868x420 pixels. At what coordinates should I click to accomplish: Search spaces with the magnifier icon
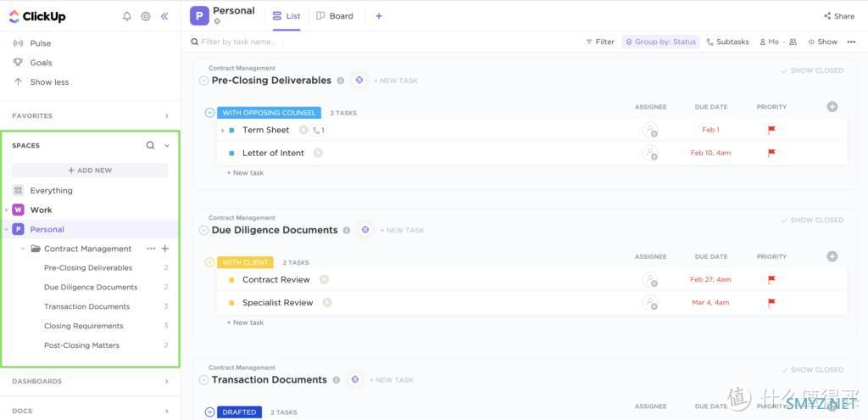(x=150, y=145)
